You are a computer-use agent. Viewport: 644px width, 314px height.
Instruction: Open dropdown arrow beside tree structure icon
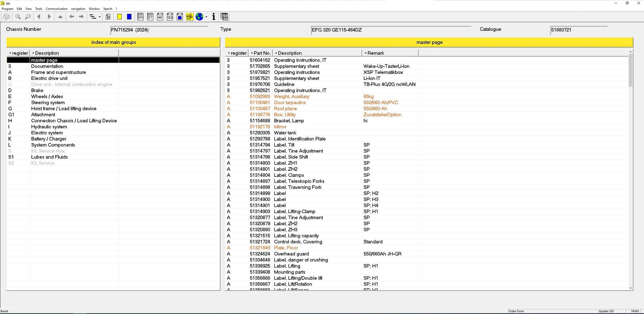(100, 17)
